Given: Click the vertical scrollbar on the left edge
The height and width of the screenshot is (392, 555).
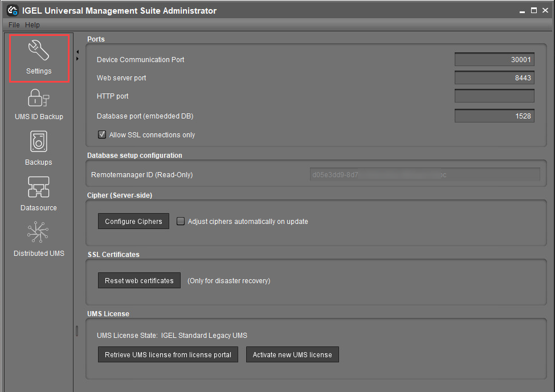Looking at the screenshot, I should coord(76,330).
